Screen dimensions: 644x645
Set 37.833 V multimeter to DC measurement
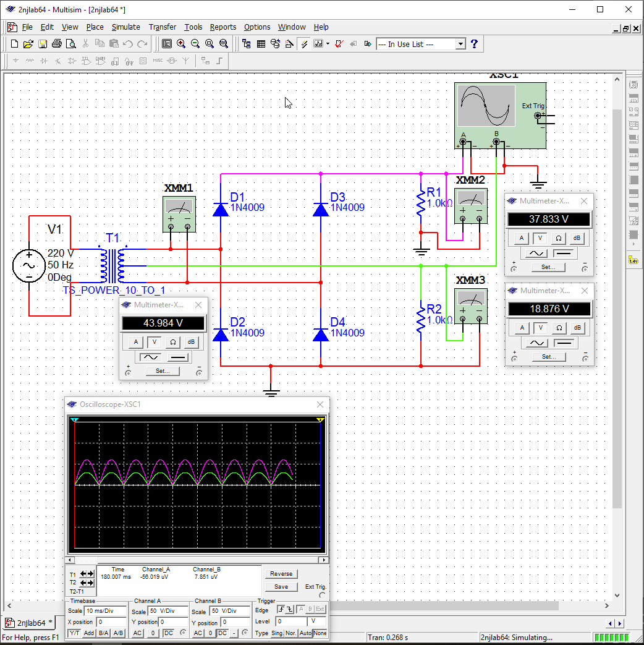point(564,253)
